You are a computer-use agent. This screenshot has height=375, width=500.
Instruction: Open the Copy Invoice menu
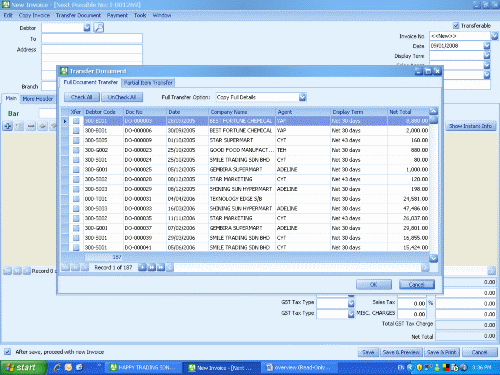click(34, 15)
